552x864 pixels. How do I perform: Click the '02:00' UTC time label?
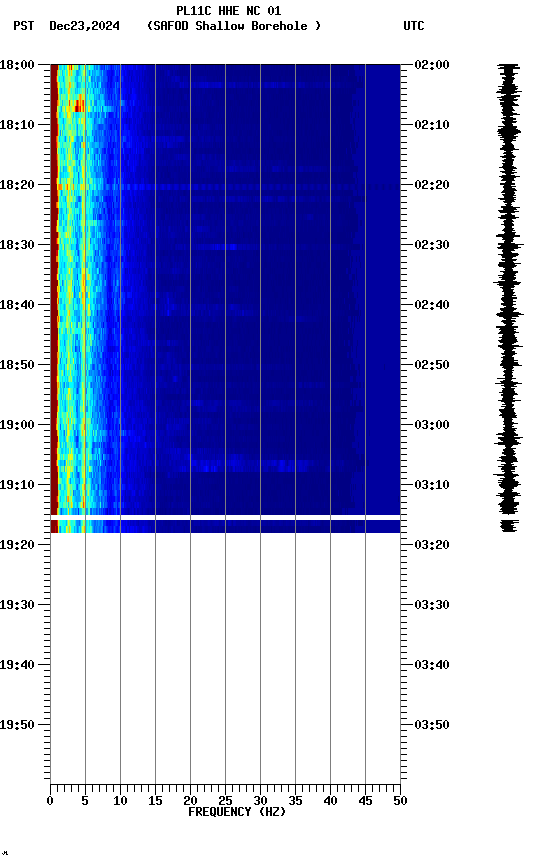click(x=432, y=65)
